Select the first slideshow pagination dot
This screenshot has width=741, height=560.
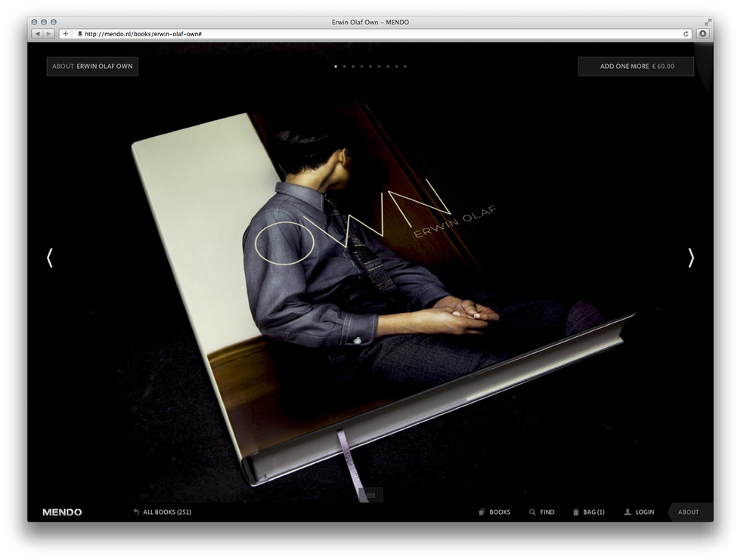coord(336,67)
